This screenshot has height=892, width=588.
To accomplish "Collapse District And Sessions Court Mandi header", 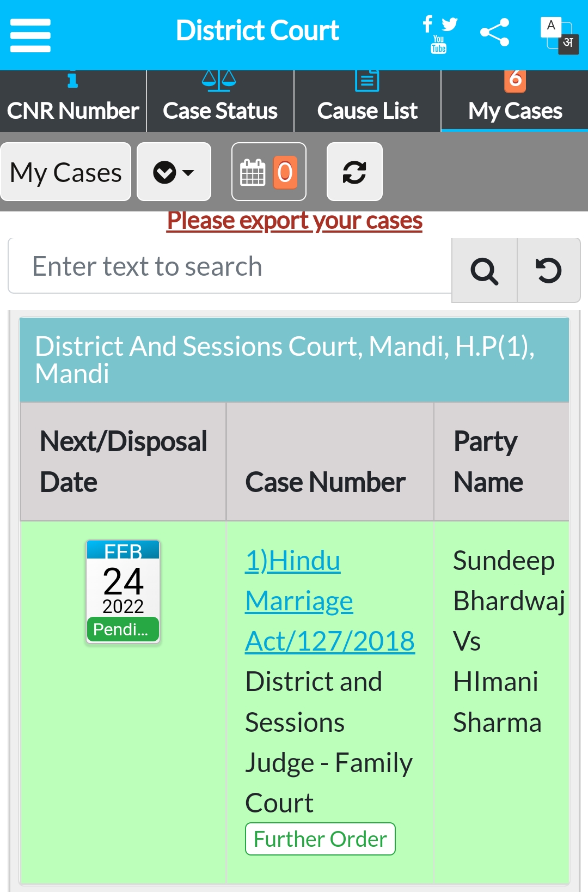I will 295,360.
